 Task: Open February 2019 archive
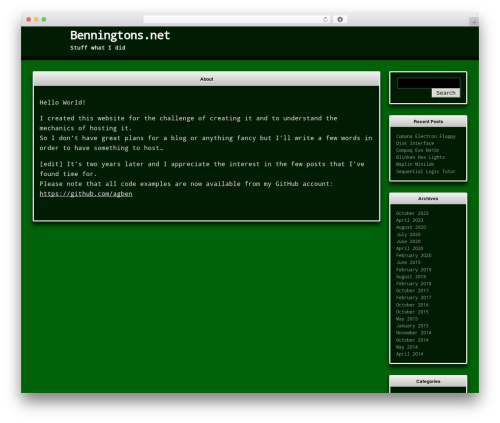(x=413, y=270)
